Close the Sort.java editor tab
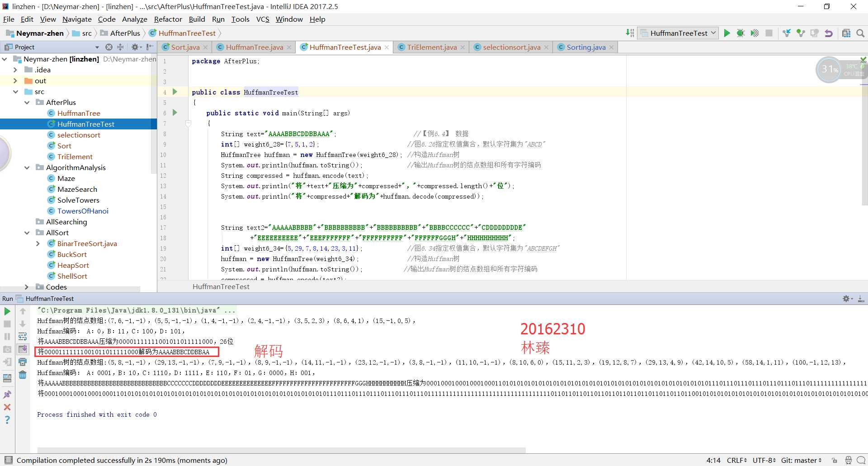 click(x=205, y=48)
